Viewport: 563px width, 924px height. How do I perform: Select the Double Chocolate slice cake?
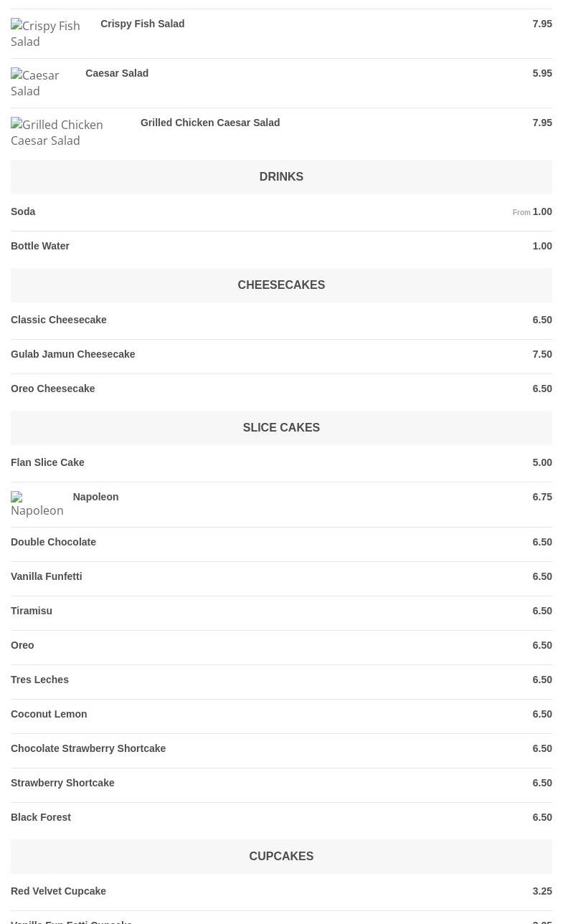coord(53,542)
